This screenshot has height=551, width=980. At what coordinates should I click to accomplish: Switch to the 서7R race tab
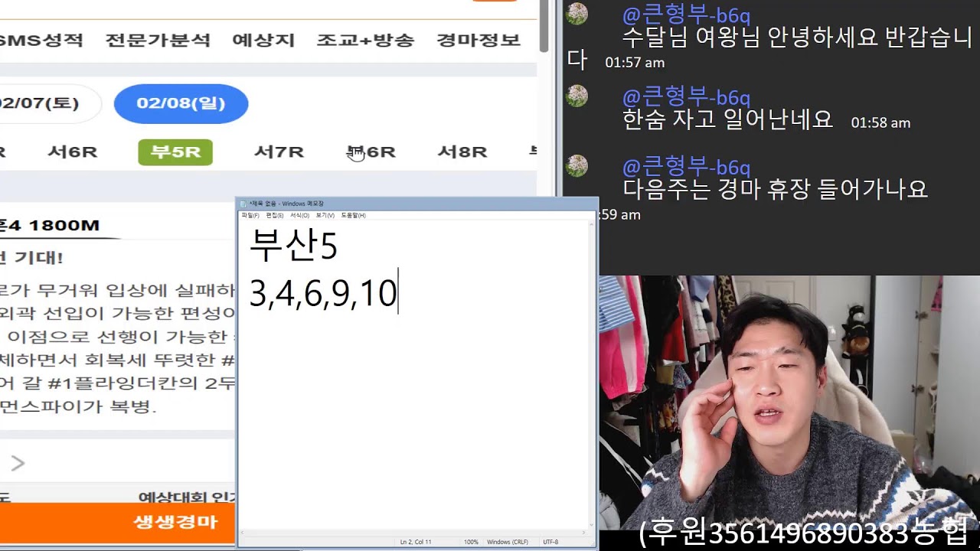(x=279, y=152)
